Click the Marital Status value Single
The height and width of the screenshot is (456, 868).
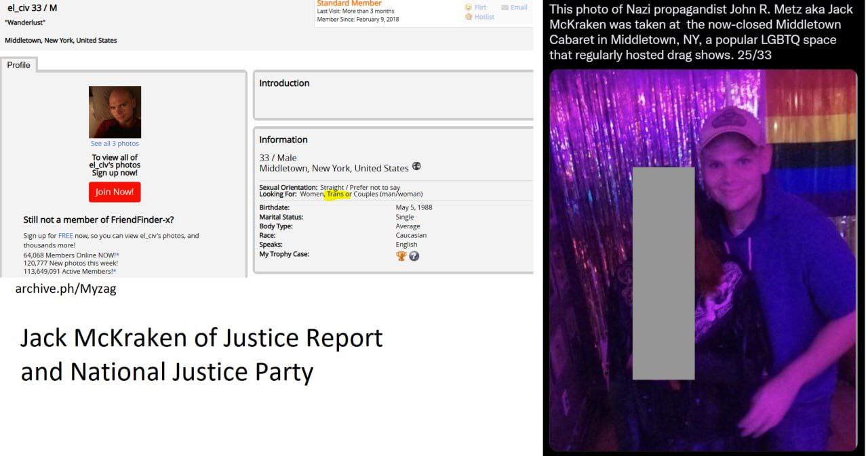405,217
